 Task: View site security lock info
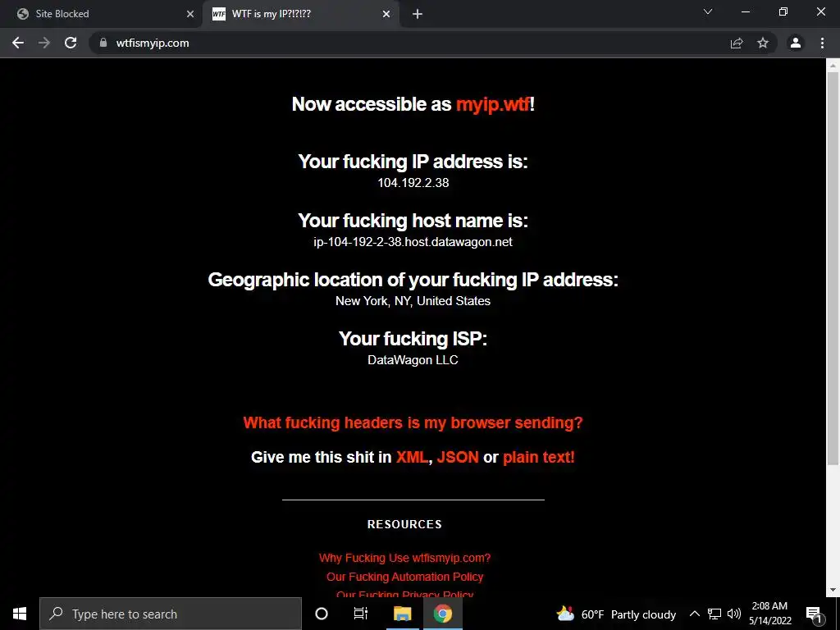pos(103,43)
